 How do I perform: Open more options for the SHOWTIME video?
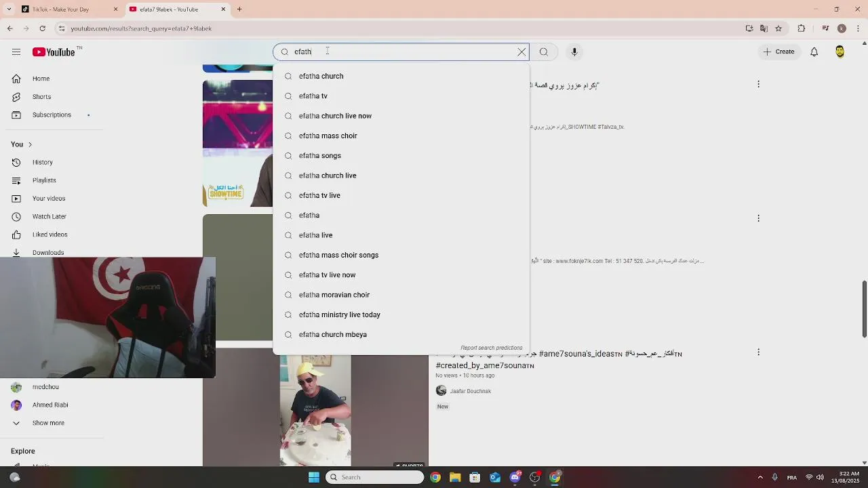(x=758, y=84)
